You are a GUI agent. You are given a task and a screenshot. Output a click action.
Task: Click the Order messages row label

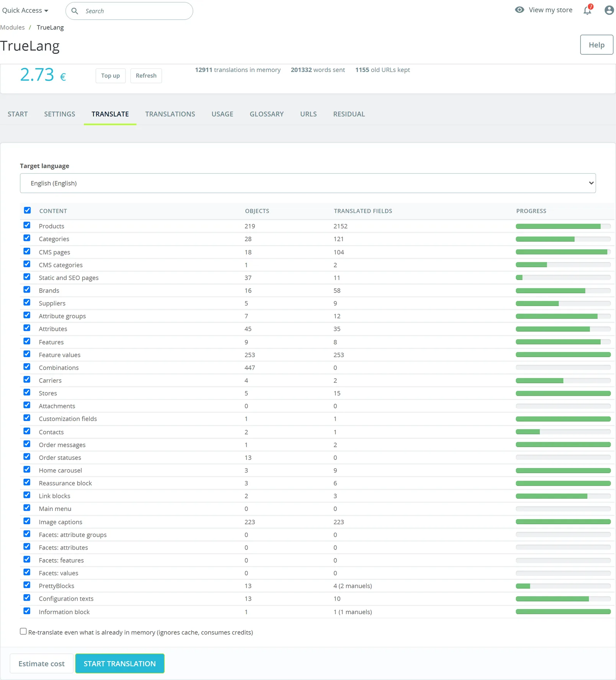[x=62, y=444]
